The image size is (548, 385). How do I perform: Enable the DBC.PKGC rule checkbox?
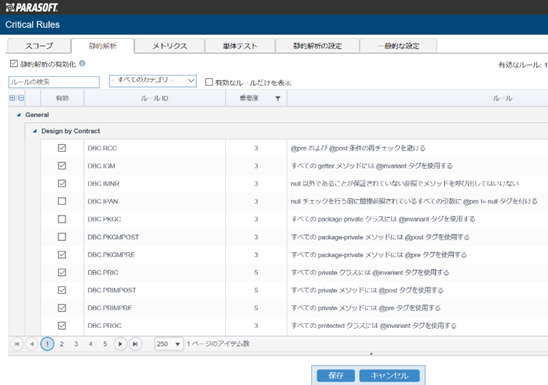62,219
